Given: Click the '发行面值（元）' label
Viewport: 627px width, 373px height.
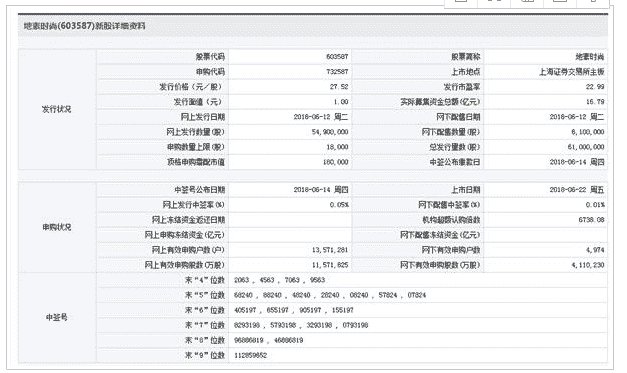Looking at the screenshot, I should pyautogui.click(x=199, y=102).
